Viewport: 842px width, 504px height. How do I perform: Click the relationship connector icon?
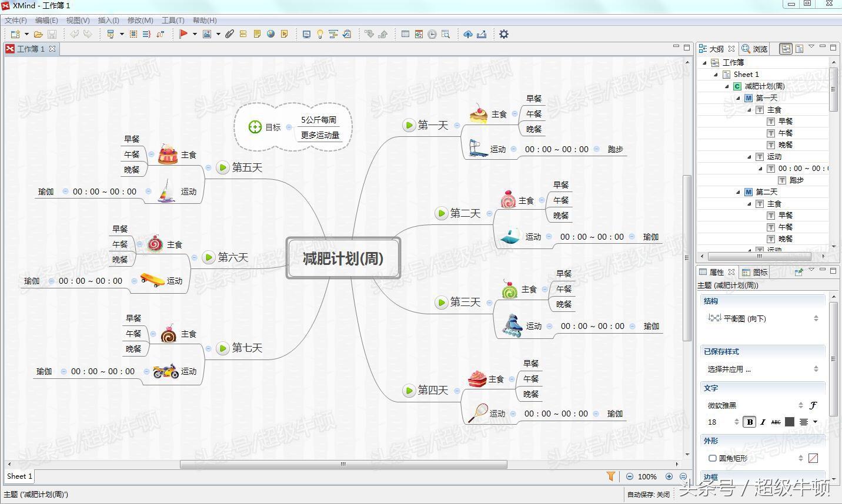(160, 34)
